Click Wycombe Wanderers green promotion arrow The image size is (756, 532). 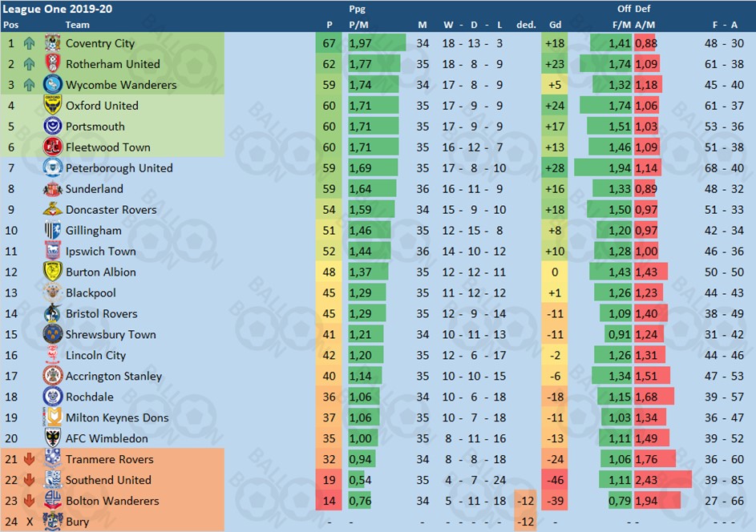(30, 85)
